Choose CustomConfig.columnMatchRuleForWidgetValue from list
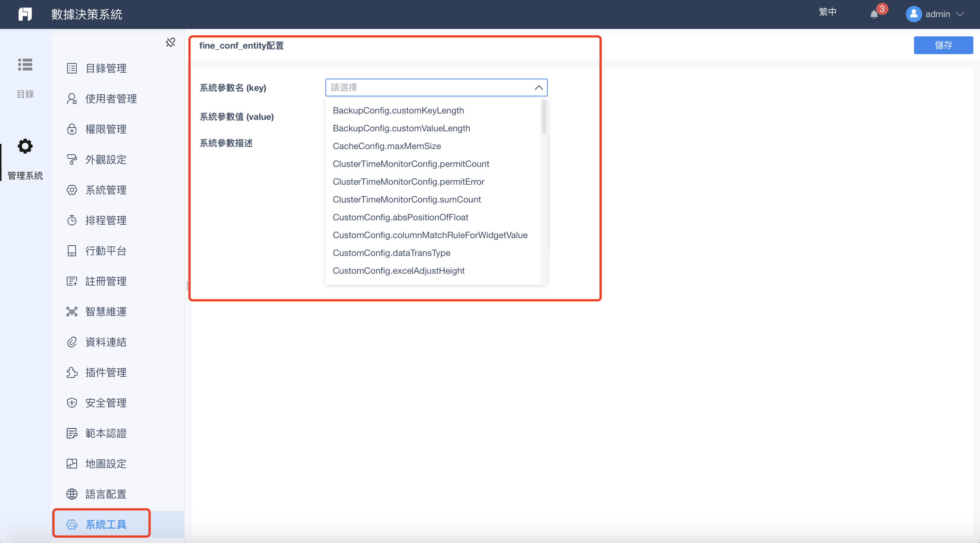 (x=433, y=235)
